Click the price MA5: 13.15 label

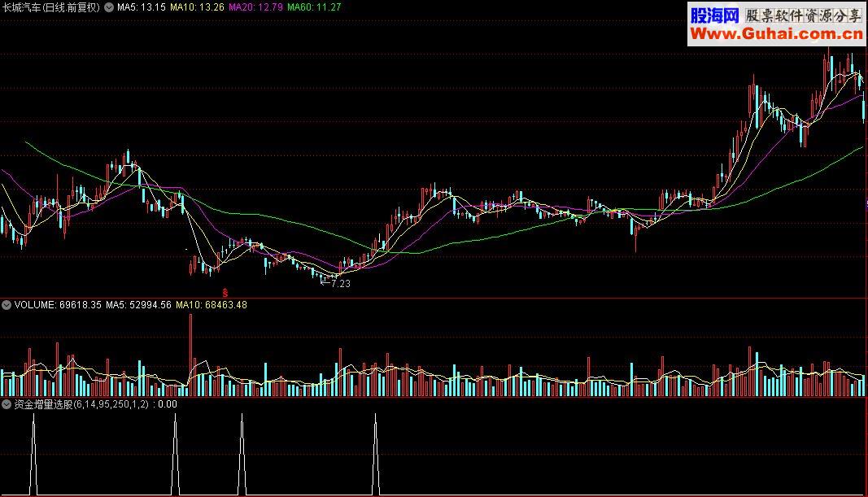click(x=142, y=7)
